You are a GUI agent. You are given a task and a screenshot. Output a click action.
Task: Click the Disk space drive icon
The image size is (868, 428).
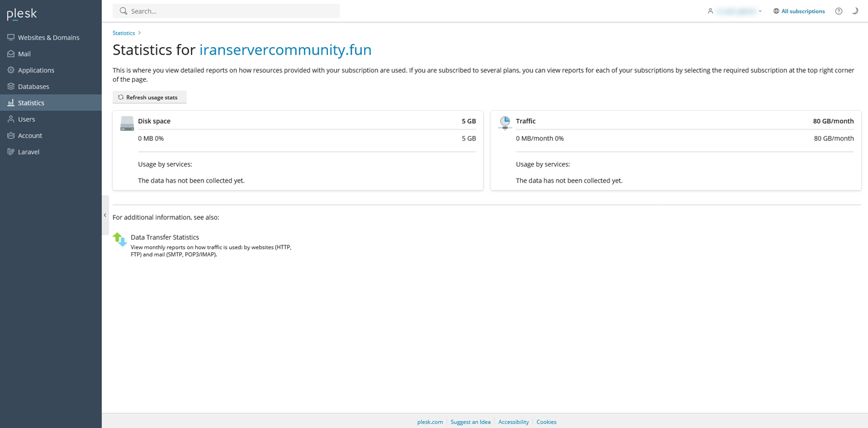[127, 123]
